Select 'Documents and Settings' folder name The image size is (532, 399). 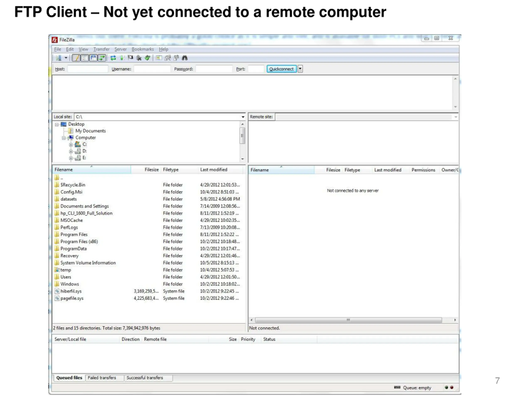pos(84,206)
